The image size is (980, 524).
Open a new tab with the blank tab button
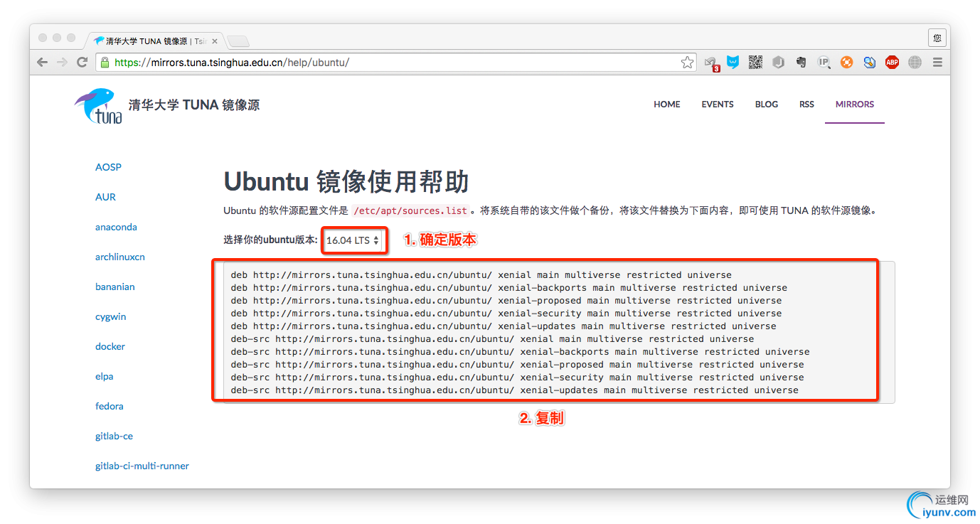[238, 41]
